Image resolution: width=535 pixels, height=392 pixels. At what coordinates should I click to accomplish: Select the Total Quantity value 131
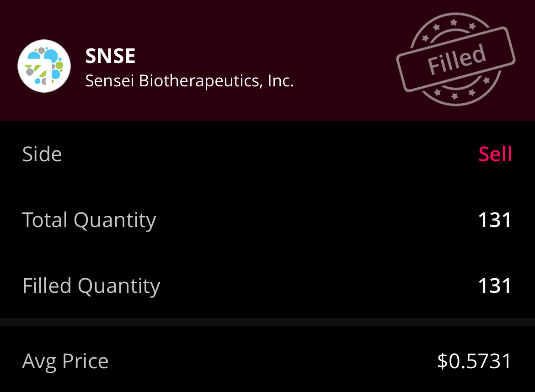pyautogui.click(x=494, y=220)
